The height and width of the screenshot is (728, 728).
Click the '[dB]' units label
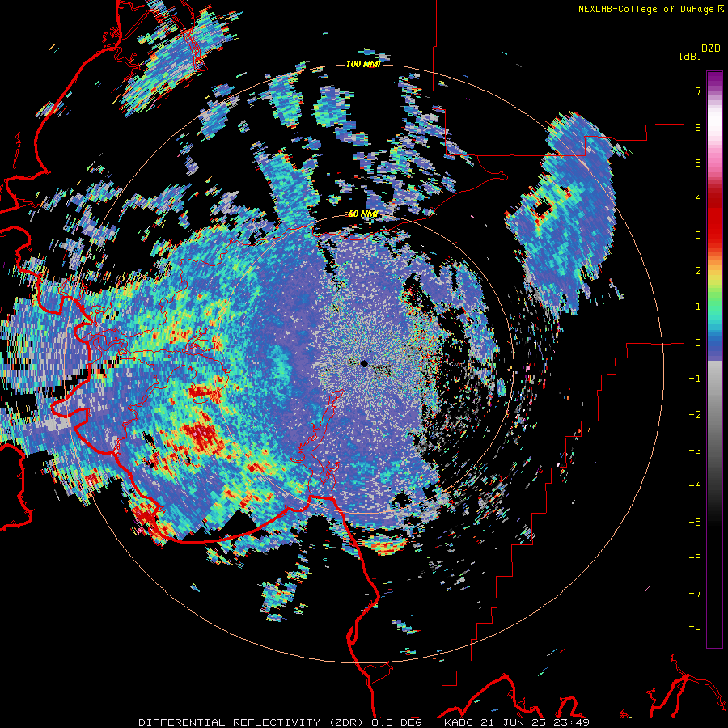[691, 56]
